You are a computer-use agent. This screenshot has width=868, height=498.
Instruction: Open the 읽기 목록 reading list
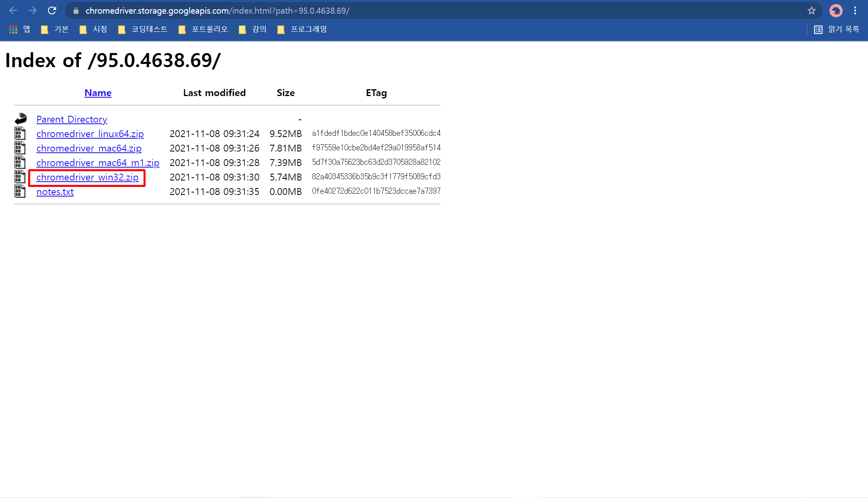[837, 29]
